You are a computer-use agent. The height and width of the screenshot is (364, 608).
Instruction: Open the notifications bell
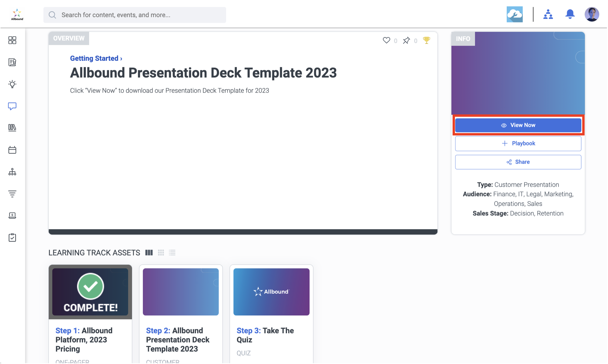(x=570, y=14)
